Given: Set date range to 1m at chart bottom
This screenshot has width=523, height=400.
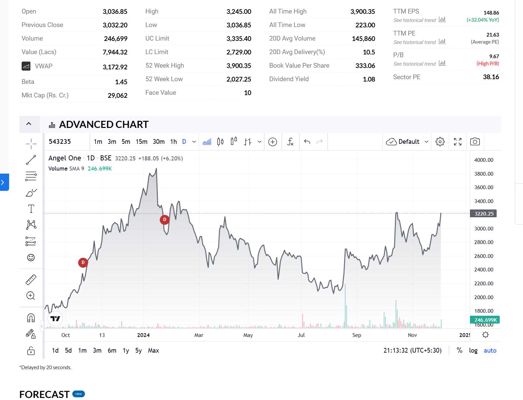Looking at the screenshot, I should click(x=82, y=351).
